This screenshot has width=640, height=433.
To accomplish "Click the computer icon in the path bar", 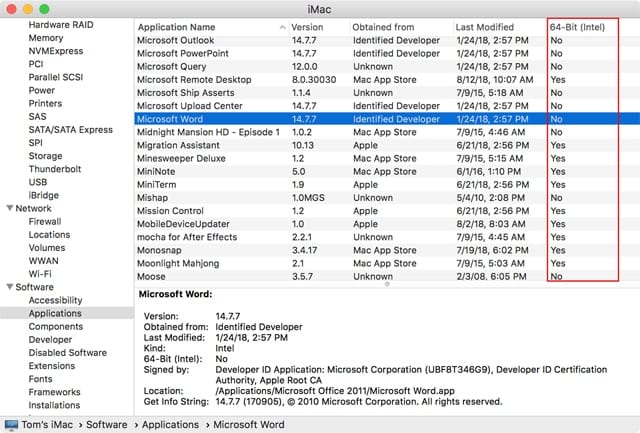I will [x=12, y=425].
